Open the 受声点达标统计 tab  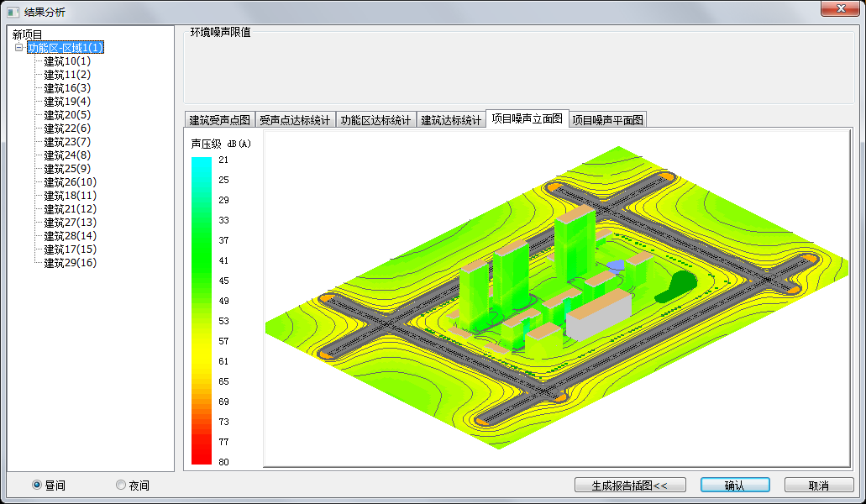coord(295,120)
